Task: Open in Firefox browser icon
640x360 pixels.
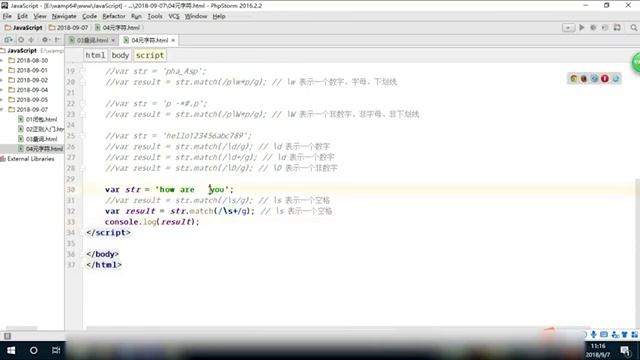Action: (x=584, y=78)
